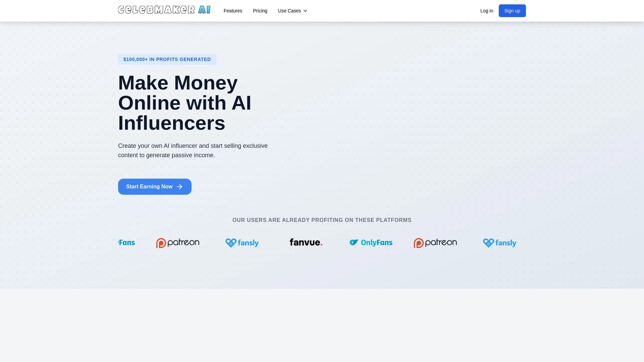
Task: Click the Sign up button
Action: [x=512, y=11]
